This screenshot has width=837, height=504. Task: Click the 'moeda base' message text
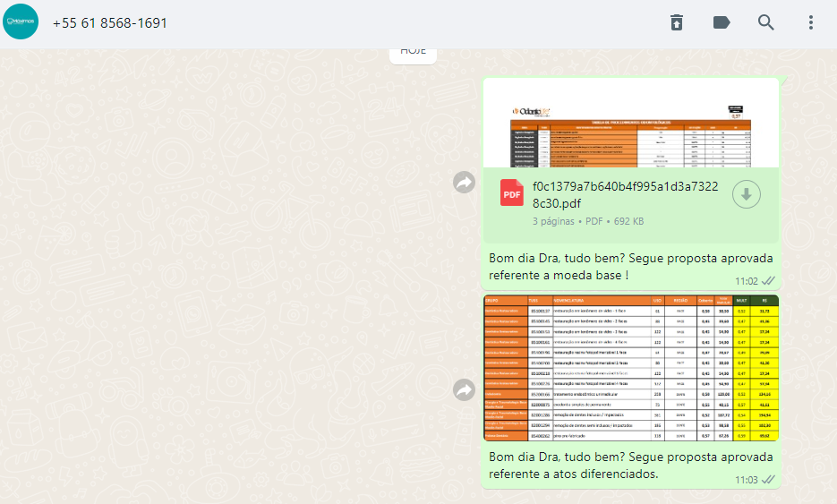(x=630, y=267)
